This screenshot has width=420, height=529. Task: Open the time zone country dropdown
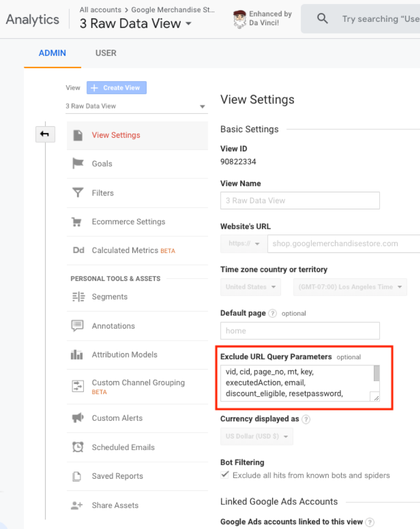(x=250, y=287)
